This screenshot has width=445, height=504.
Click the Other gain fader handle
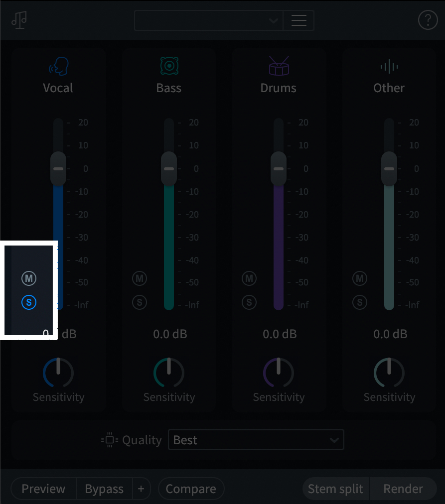(x=389, y=169)
